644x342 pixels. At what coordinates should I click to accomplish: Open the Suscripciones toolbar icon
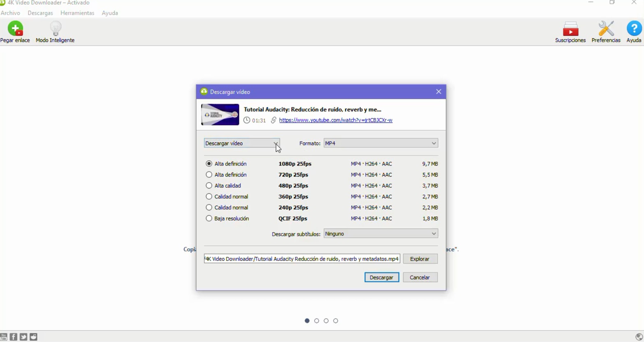570,30
